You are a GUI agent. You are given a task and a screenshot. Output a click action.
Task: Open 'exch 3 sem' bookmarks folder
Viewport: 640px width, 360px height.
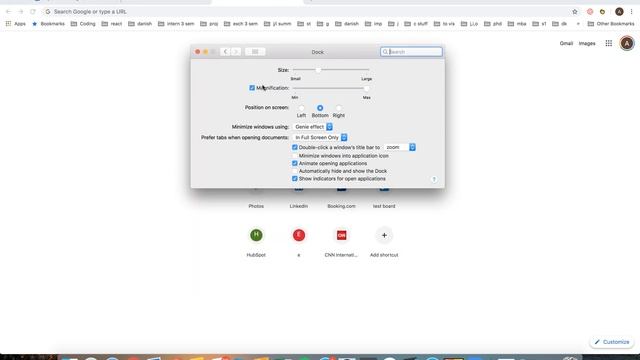[241, 24]
